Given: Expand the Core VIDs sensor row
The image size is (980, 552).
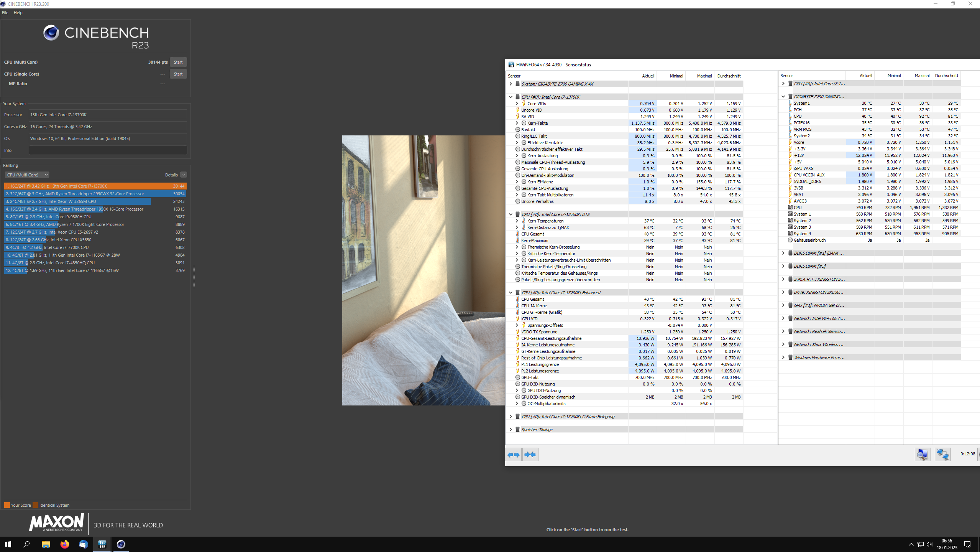Looking at the screenshot, I should click(x=517, y=104).
